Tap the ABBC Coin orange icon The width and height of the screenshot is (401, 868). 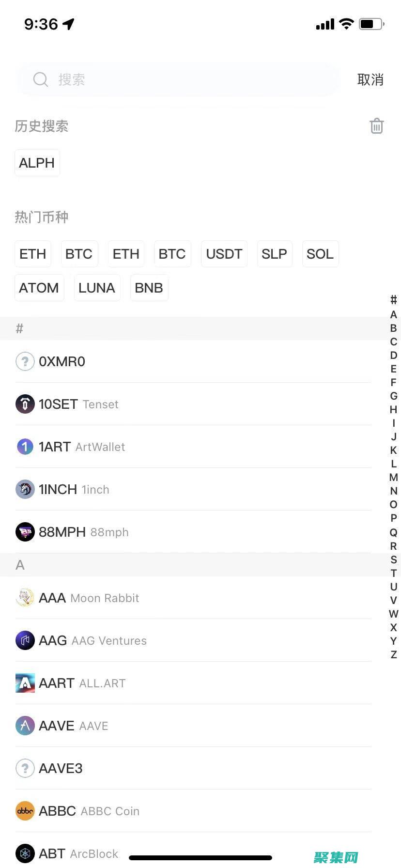(x=25, y=811)
